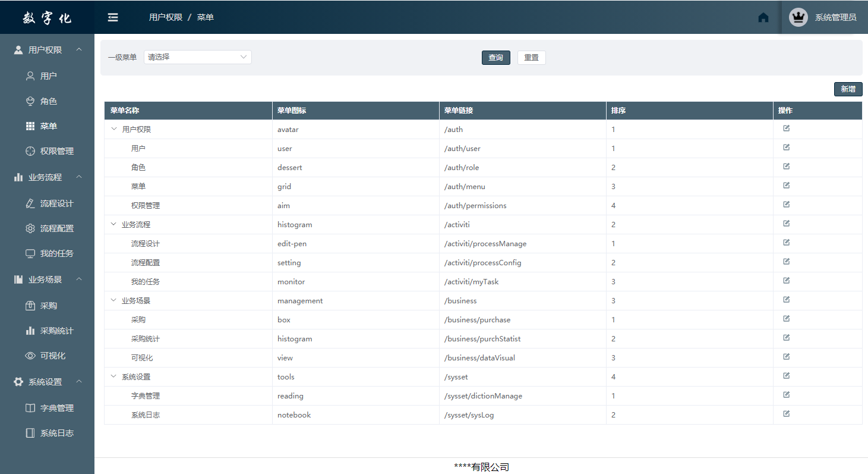The height and width of the screenshot is (474, 868).
Task: Collapse the 用户权限 row in table
Action: (114, 129)
